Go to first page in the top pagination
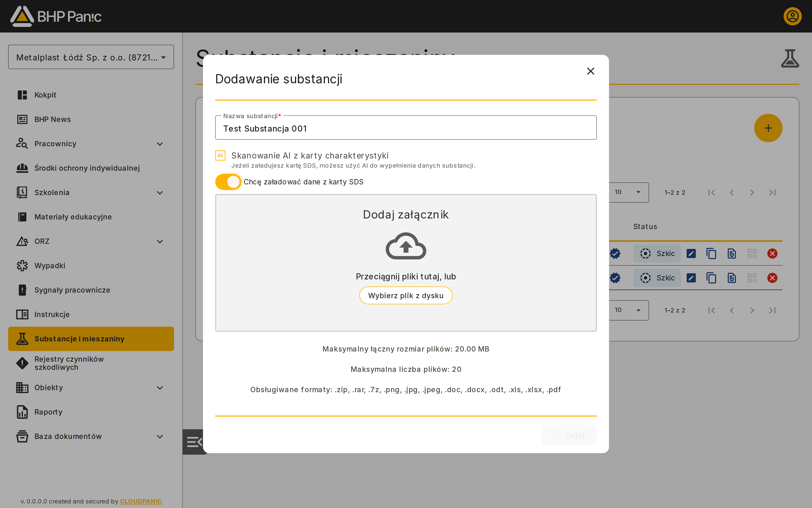This screenshot has height=508, width=812. (x=711, y=193)
